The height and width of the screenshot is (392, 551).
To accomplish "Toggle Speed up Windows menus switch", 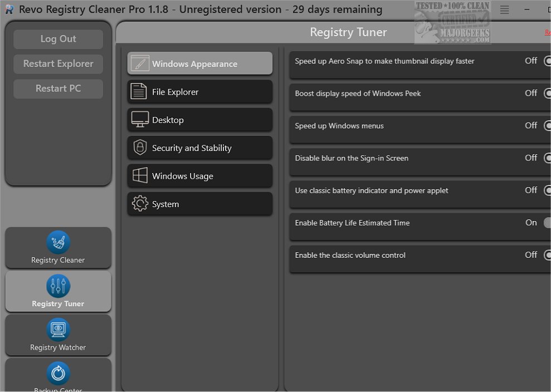I will click(547, 125).
